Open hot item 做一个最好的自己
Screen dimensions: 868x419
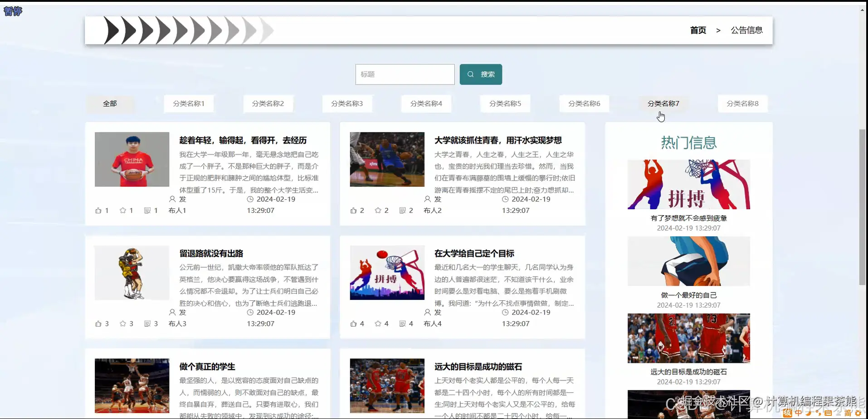pos(689,295)
